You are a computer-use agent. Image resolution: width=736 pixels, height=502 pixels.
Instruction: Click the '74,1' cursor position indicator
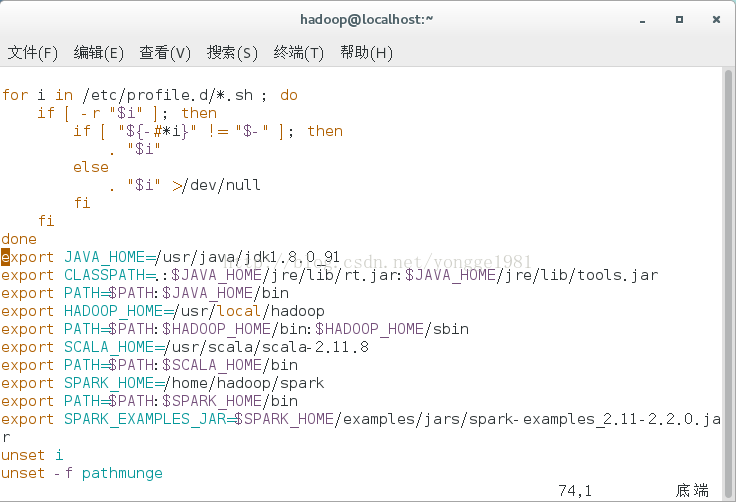[x=575, y=491]
